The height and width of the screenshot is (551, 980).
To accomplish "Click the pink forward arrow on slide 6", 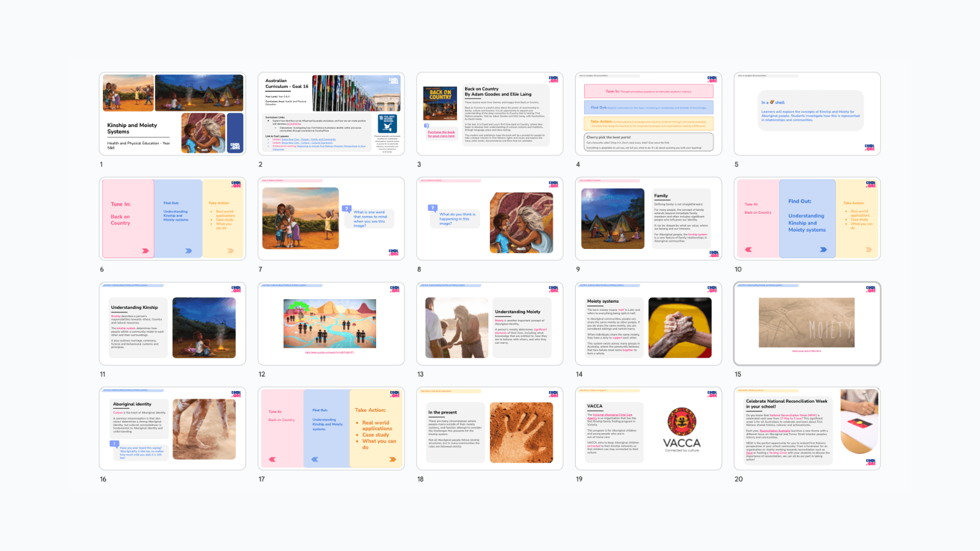I will click(x=145, y=251).
